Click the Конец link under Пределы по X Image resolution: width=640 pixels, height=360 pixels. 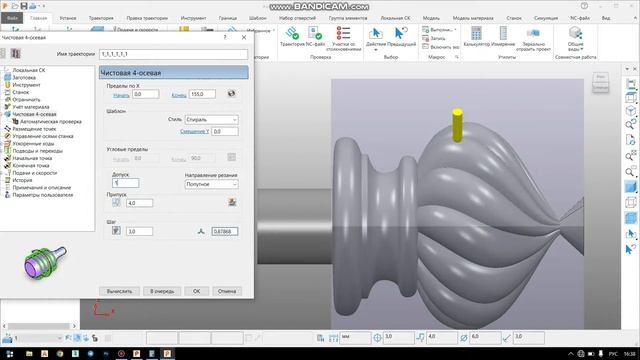(179, 95)
